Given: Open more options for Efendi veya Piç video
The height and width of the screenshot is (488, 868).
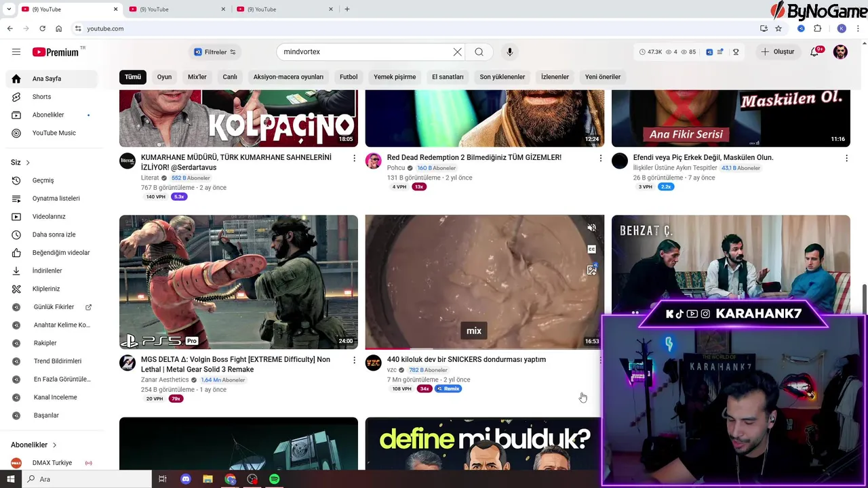Looking at the screenshot, I should tap(846, 158).
